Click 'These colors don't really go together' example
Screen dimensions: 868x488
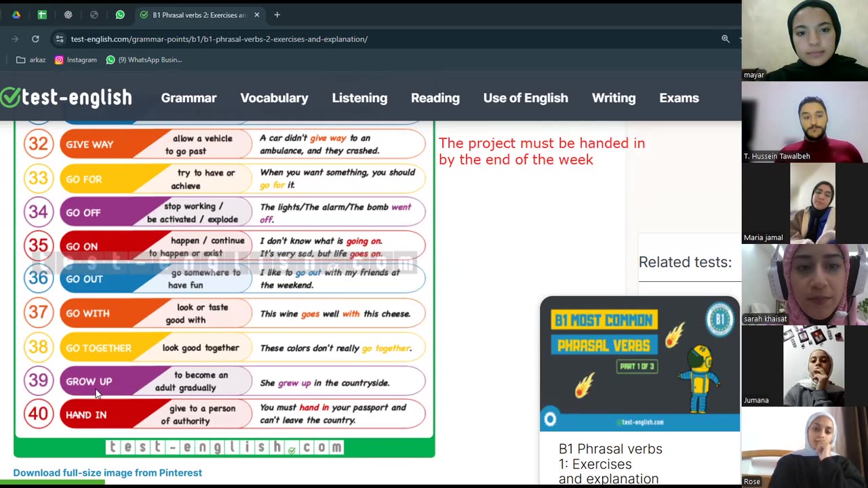[336, 348]
